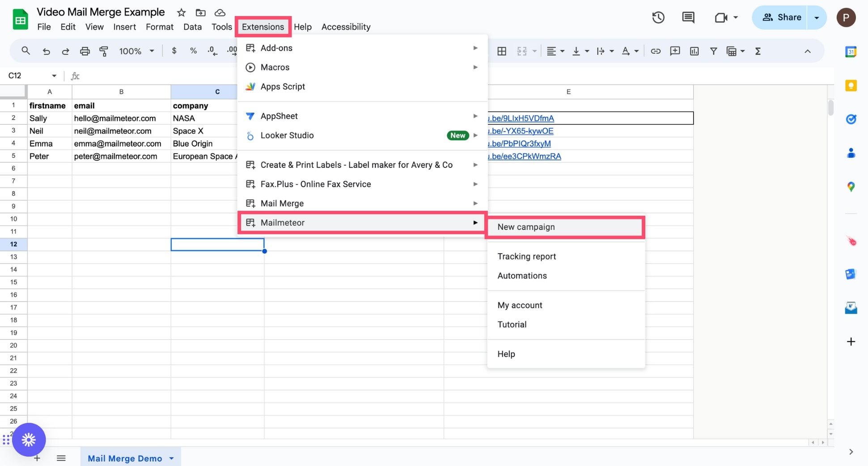
Task: Star the Video Mail Merge Example document
Action: (181, 13)
